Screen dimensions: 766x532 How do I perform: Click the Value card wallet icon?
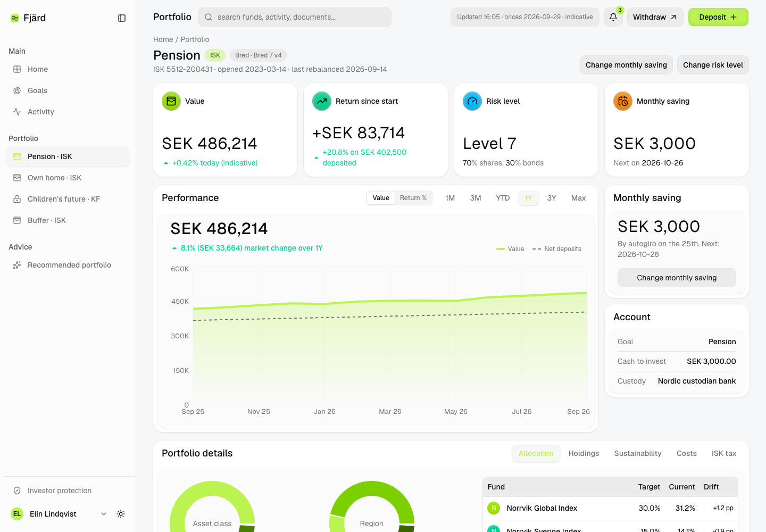171,101
